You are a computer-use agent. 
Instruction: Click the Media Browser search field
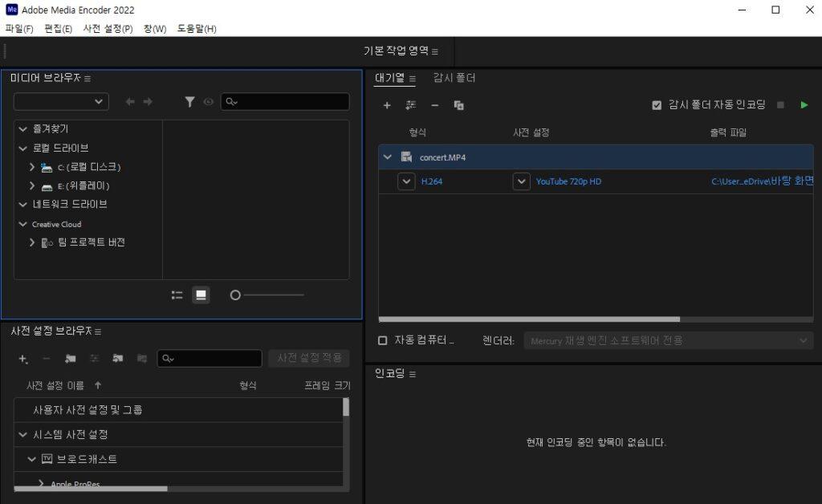coord(285,102)
